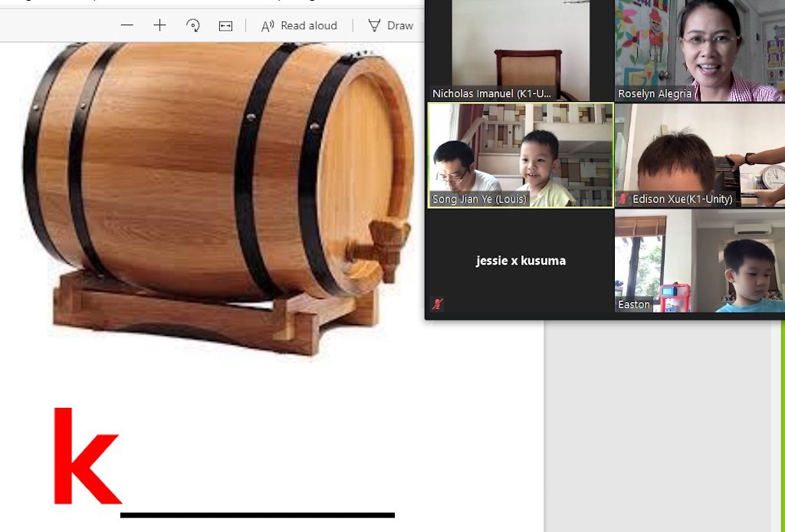Image resolution: width=785 pixels, height=532 pixels.
Task: Click the Roselyn Alegria name label
Action: 655,94
